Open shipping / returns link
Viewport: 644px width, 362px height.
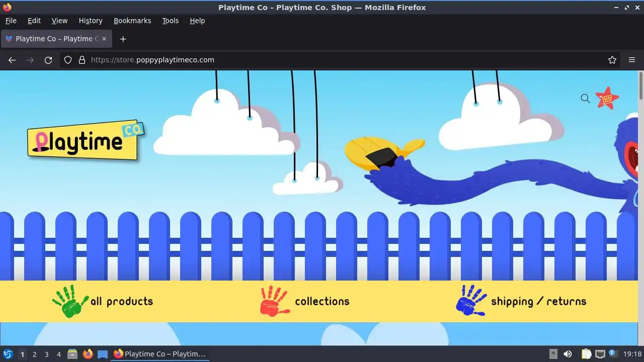(539, 301)
